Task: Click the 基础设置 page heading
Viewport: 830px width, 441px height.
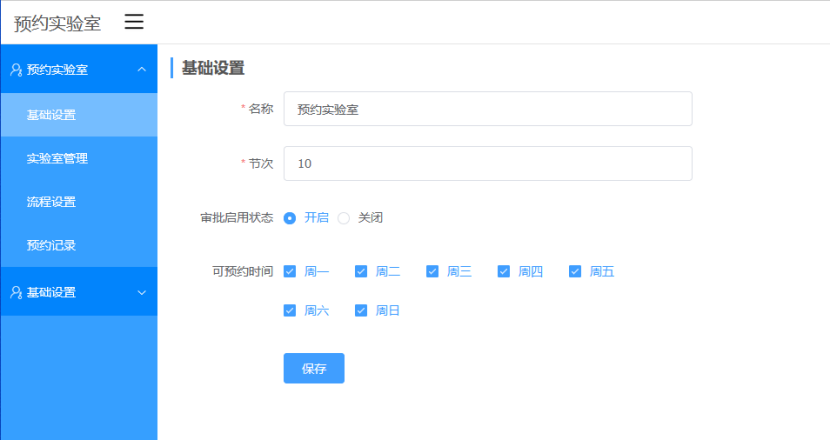Action: pyautogui.click(x=213, y=68)
